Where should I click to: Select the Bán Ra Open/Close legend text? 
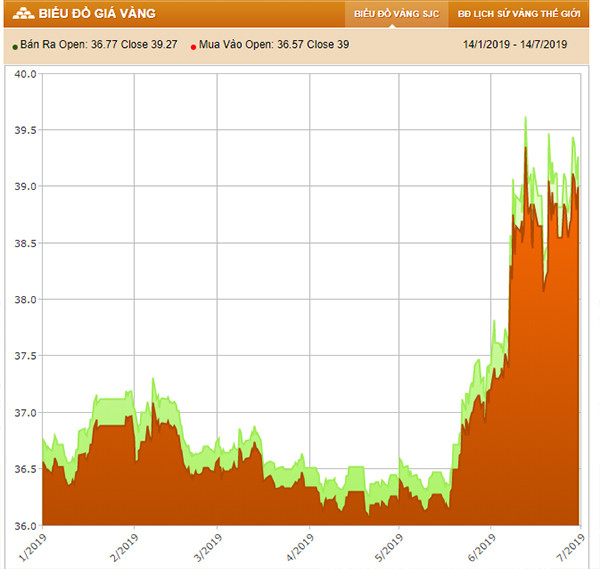tap(98, 45)
